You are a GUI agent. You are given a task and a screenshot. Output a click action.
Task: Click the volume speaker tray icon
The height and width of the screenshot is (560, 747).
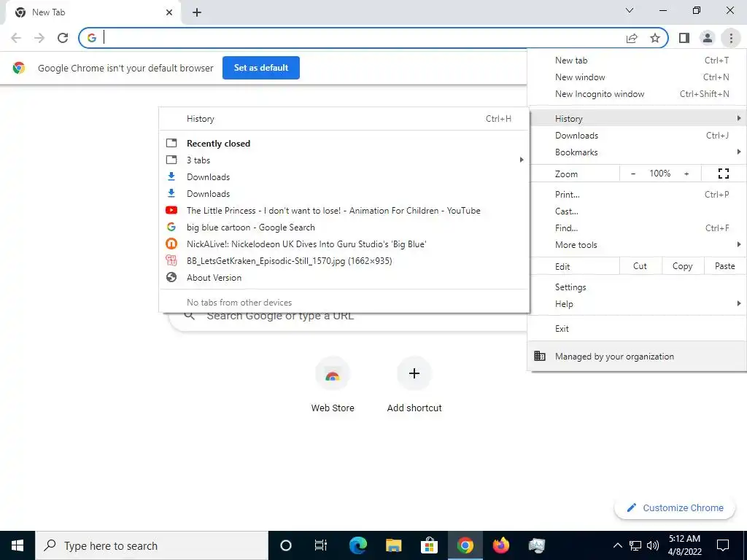653,545
